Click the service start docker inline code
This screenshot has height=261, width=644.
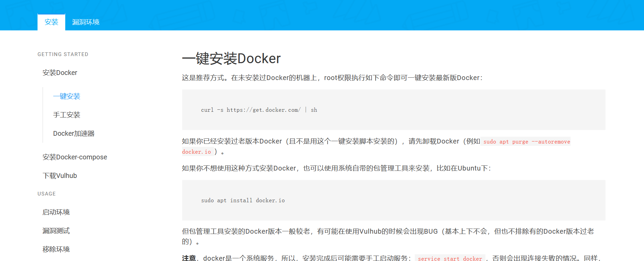pos(450,258)
